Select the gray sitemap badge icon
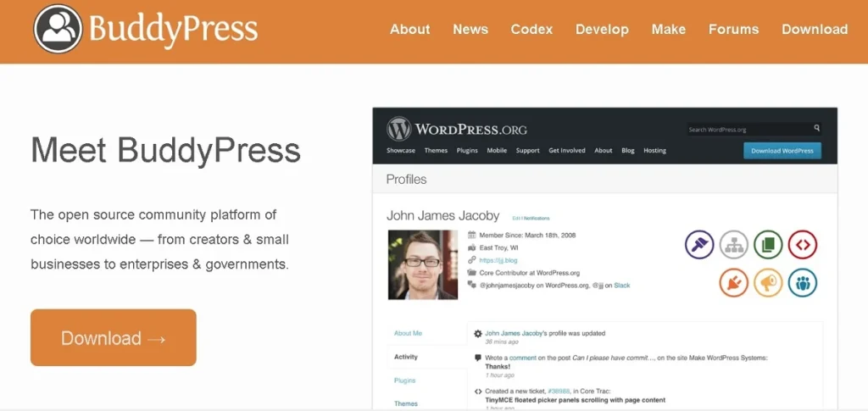Viewport: 868px width, 411px height. click(734, 245)
